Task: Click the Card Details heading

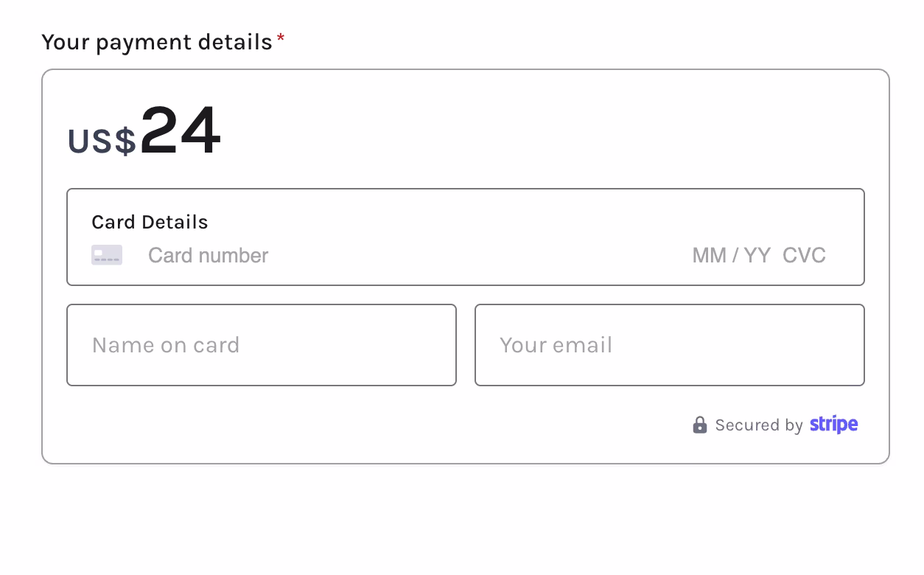Action: tap(150, 222)
